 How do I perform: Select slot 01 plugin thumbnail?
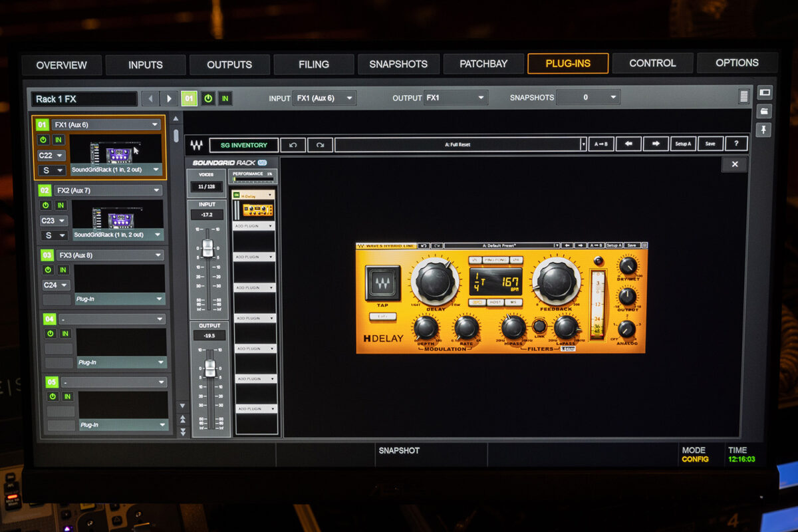point(116,150)
